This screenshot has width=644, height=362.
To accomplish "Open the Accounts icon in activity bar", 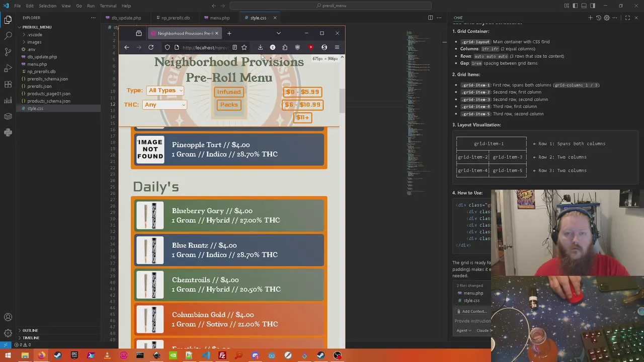I will click(x=8, y=317).
